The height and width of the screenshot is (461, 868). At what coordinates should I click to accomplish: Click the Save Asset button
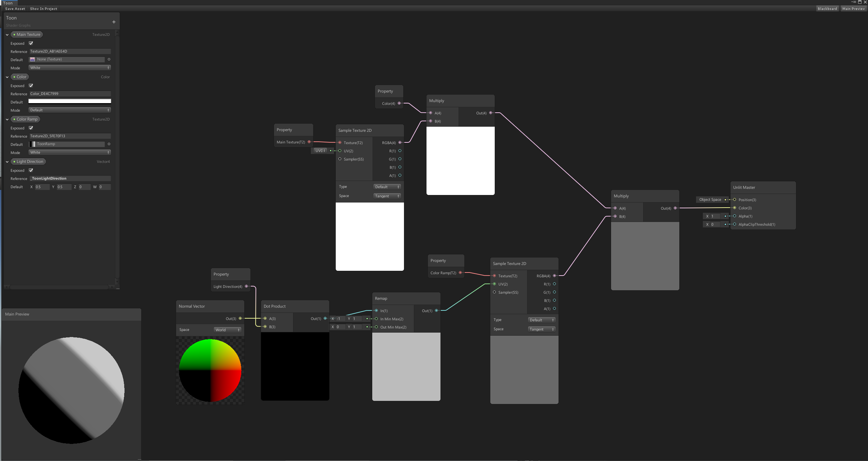click(x=15, y=9)
